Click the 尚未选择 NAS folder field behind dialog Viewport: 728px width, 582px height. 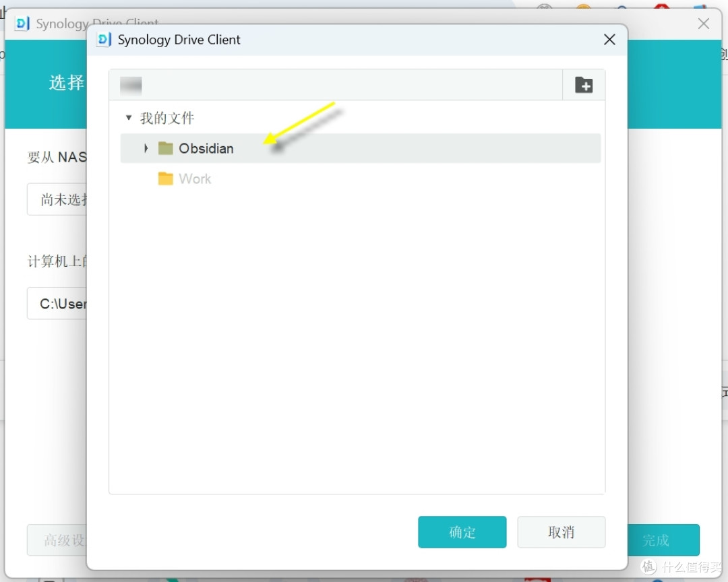point(57,199)
